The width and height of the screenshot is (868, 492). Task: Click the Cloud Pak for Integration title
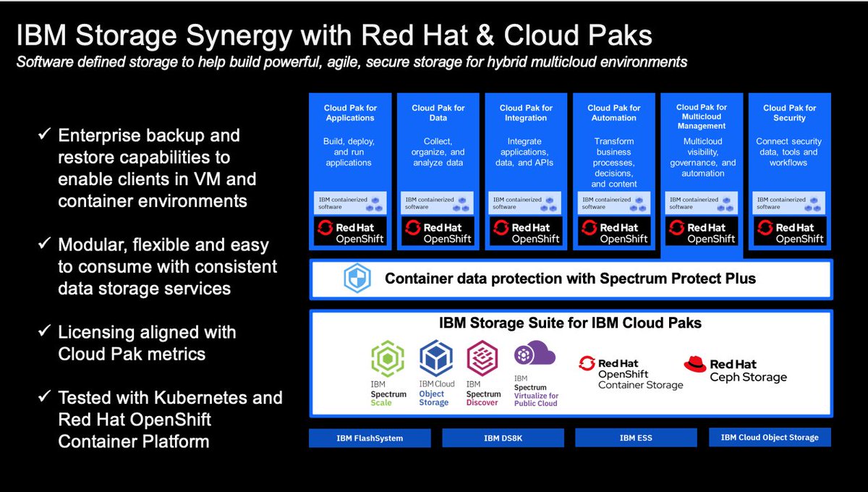pyautogui.click(x=526, y=113)
